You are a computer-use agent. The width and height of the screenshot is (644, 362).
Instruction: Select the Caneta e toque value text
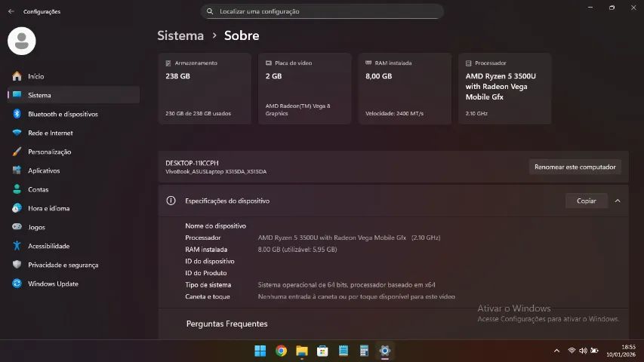coord(356,296)
